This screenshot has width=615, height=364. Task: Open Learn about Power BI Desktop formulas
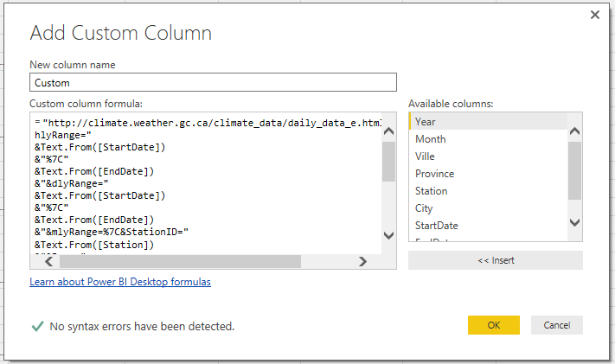click(120, 282)
